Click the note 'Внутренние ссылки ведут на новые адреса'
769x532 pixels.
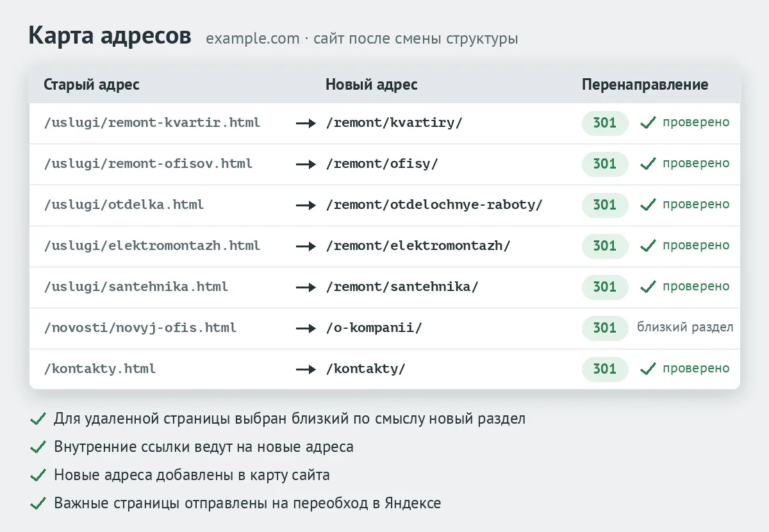(x=204, y=447)
